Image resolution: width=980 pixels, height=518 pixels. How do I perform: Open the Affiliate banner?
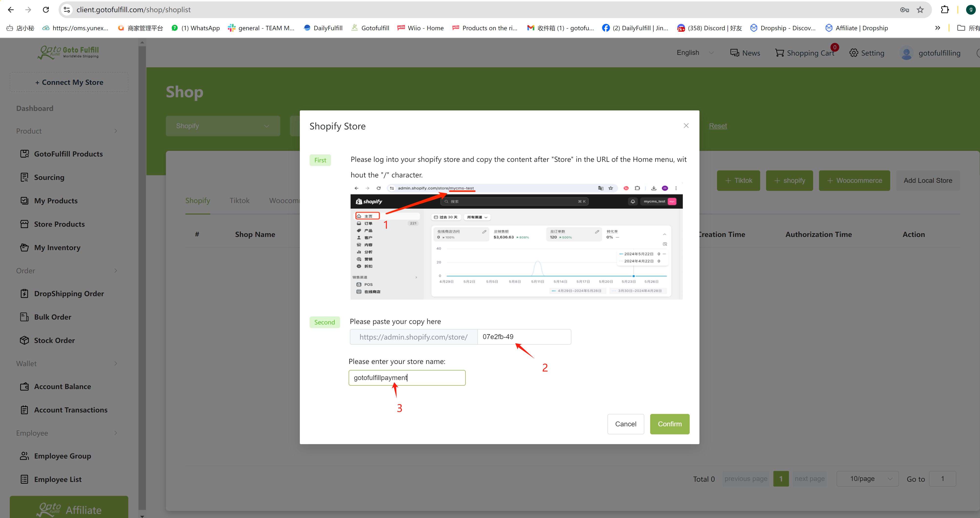click(x=69, y=507)
